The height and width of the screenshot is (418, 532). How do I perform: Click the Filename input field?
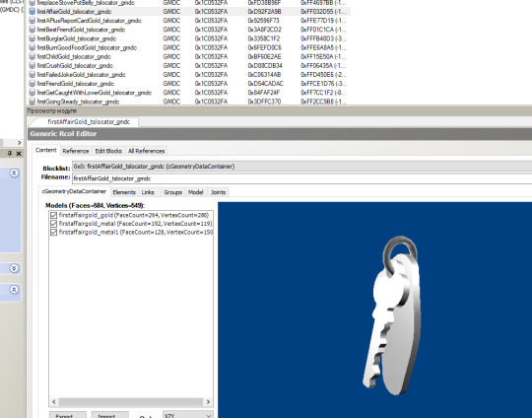pyautogui.click(x=302, y=178)
